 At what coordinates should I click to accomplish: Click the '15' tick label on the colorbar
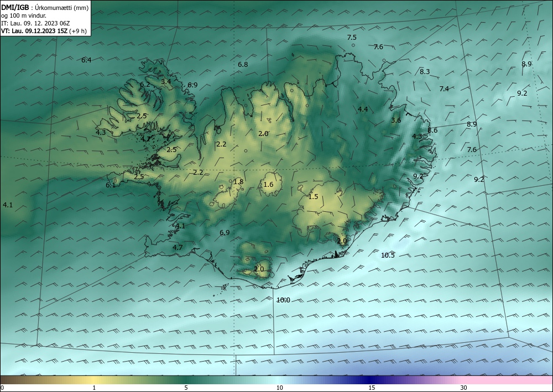tap(372, 388)
